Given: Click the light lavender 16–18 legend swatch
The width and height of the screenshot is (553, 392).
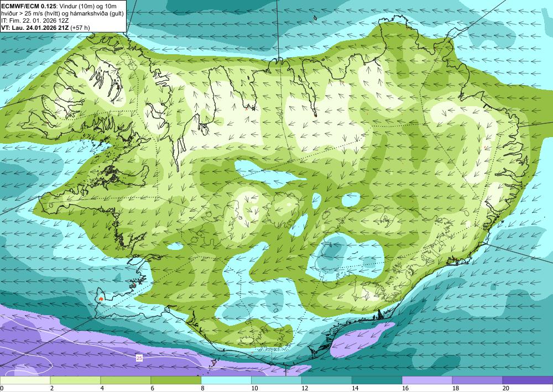Looking at the screenshot, I should tap(427, 380).
